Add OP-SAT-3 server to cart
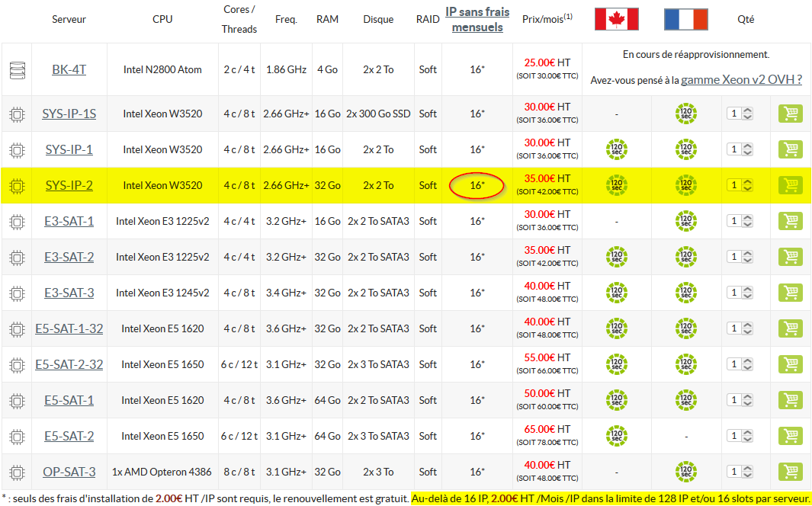This screenshot has width=812, height=506. click(x=790, y=472)
